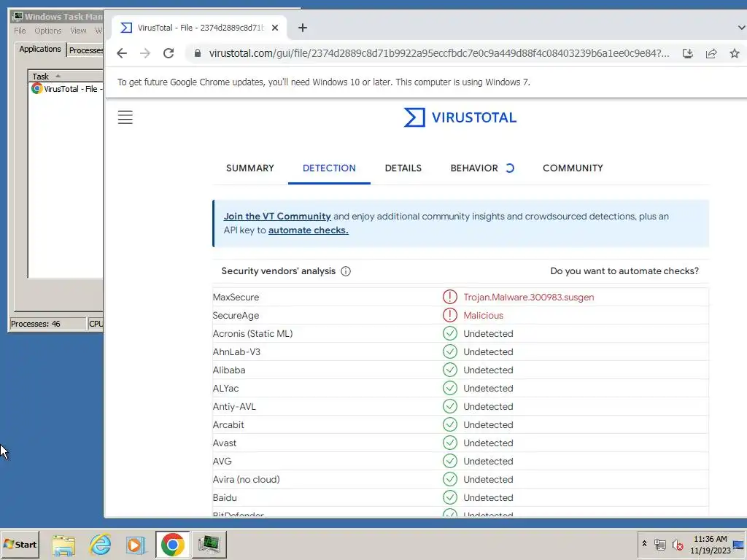Screen dimensions: 747x560
Task: Reload the VirusTotal page
Action: click(x=169, y=53)
